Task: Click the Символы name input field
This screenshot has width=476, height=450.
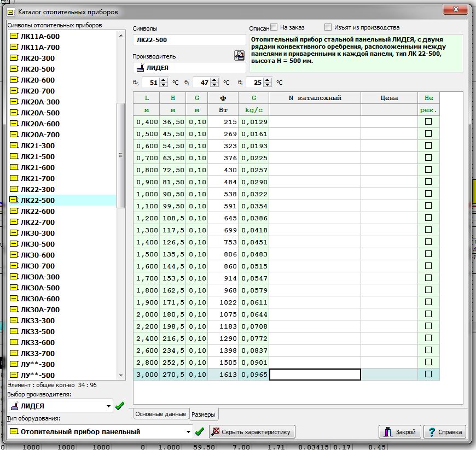Action: point(189,40)
